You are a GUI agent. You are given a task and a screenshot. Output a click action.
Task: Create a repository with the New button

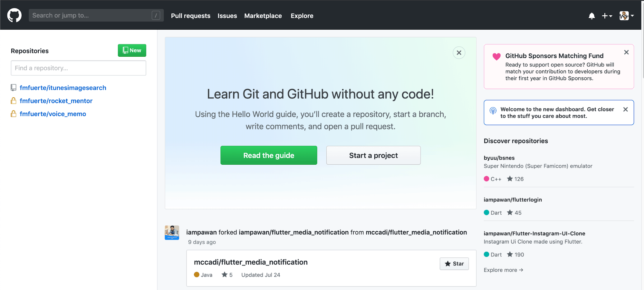click(x=132, y=50)
